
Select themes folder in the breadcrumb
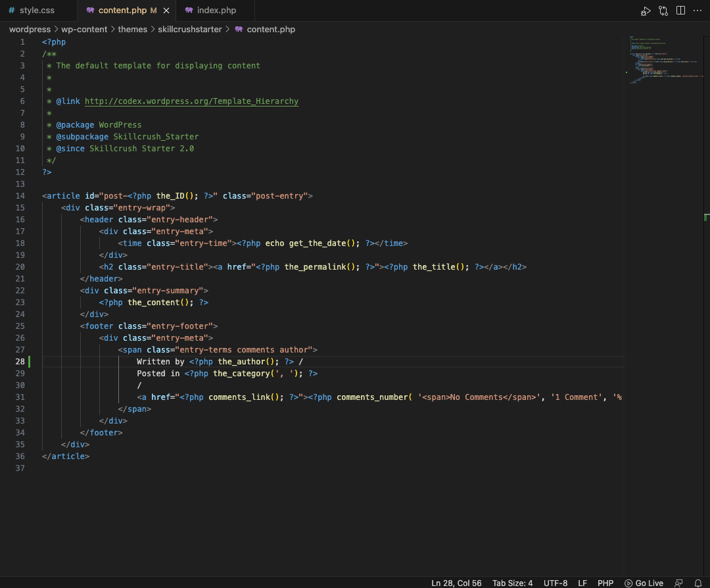[x=133, y=29]
